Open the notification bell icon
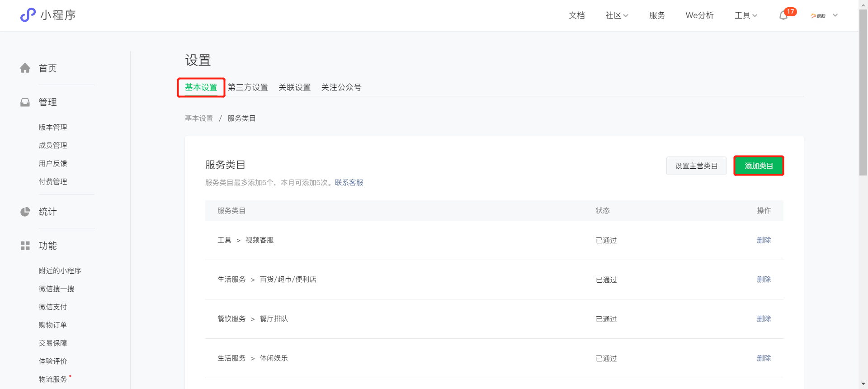Viewport: 868px width, 389px height. (x=783, y=15)
